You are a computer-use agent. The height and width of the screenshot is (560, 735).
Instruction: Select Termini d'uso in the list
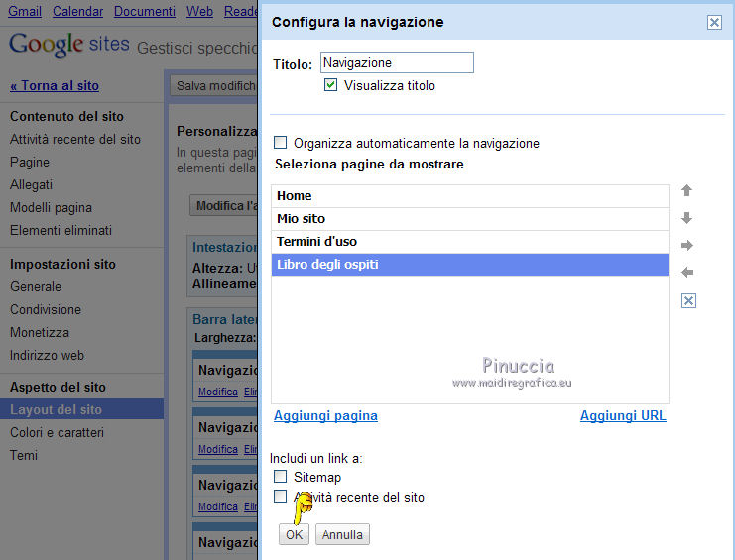click(x=469, y=242)
